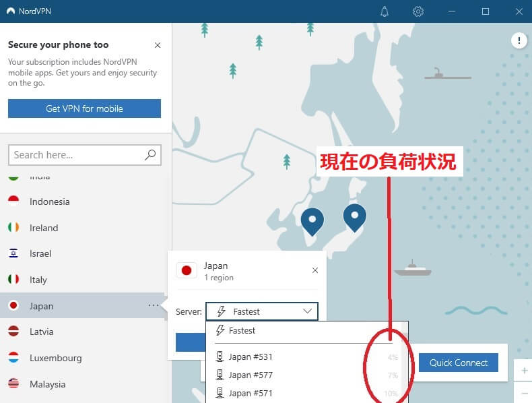Image resolution: width=532 pixels, height=403 pixels.
Task: Click the exclamation info icon on map
Action: click(x=519, y=40)
